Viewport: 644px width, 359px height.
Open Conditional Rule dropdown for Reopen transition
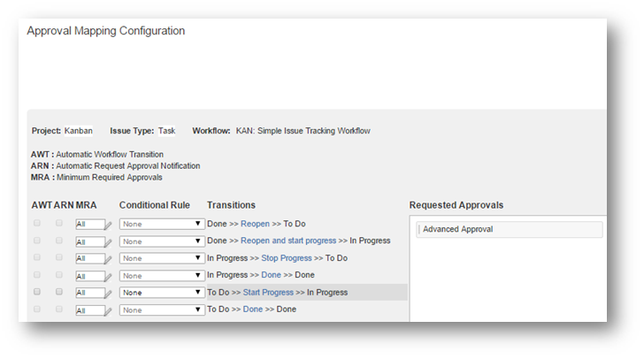[162, 225]
